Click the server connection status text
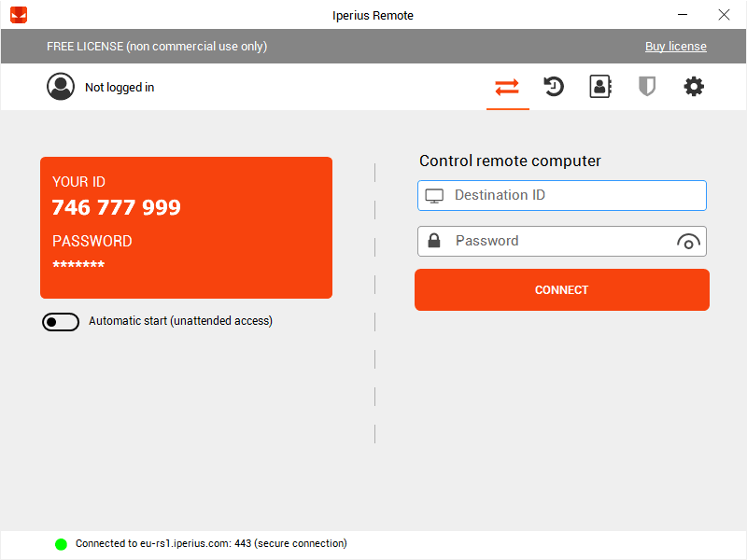 pyautogui.click(x=211, y=543)
